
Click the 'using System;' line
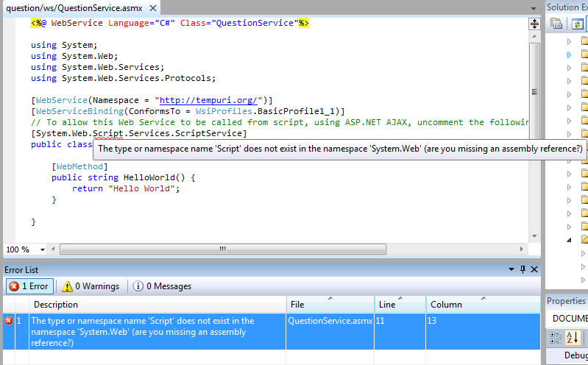(64, 45)
